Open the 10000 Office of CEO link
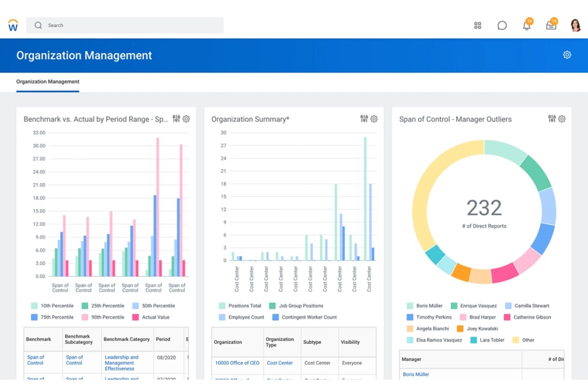 coord(237,363)
